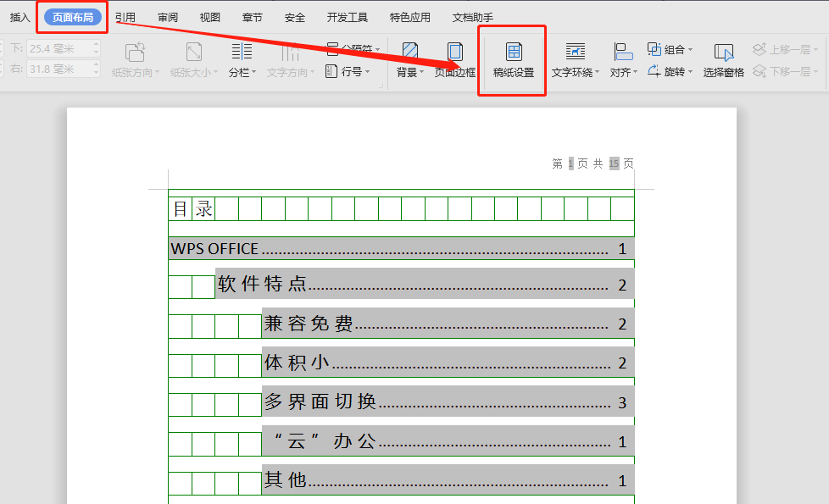Open the 分栏 columns tool
This screenshot has width=829, height=504.
pyautogui.click(x=242, y=60)
